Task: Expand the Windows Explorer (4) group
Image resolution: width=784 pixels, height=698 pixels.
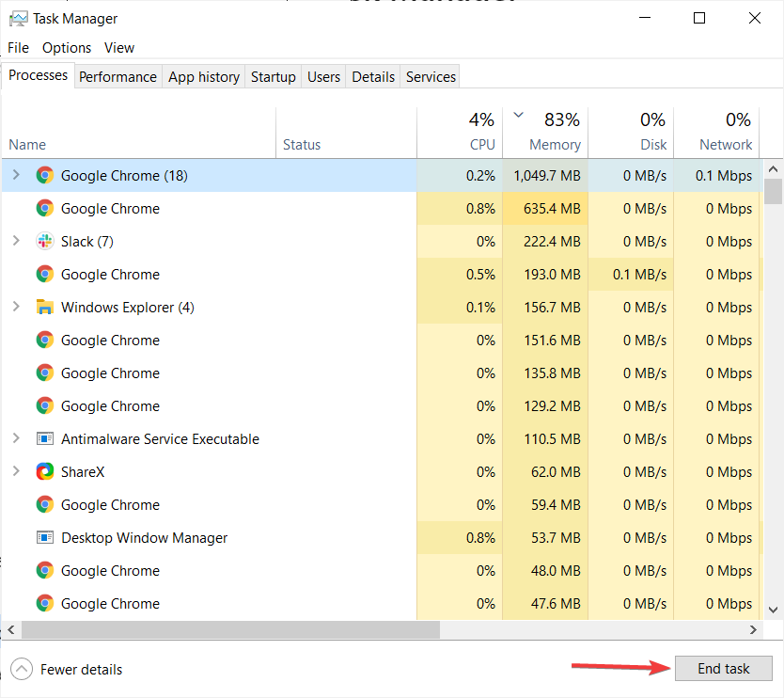Action: 16,307
